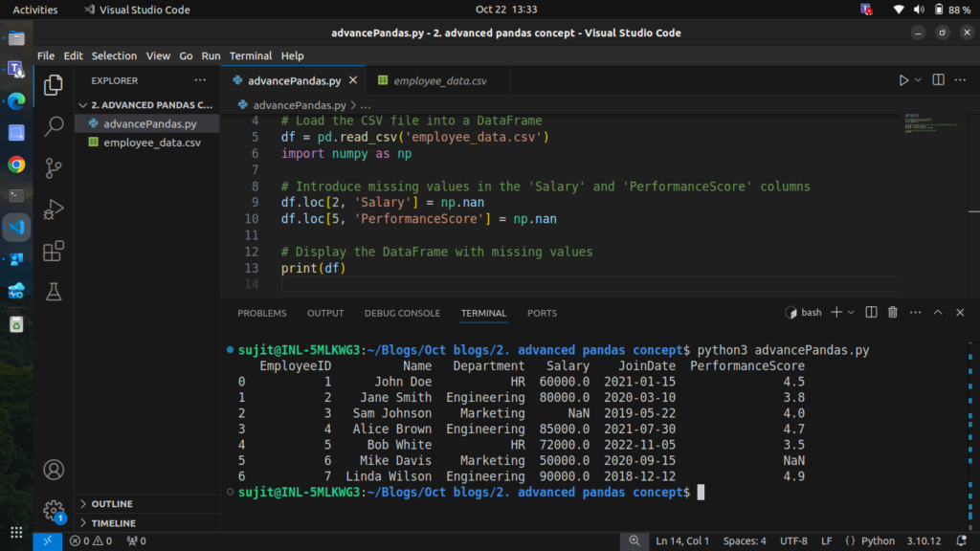Switch to the Problems panel tab
The height and width of the screenshot is (551, 980).
click(261, 313)
